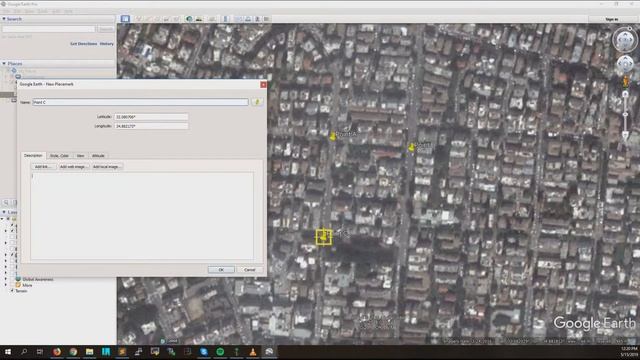Expand the More layer tree arrow
The height and width of the screenshot is (360, 640).
pos(6,285)
